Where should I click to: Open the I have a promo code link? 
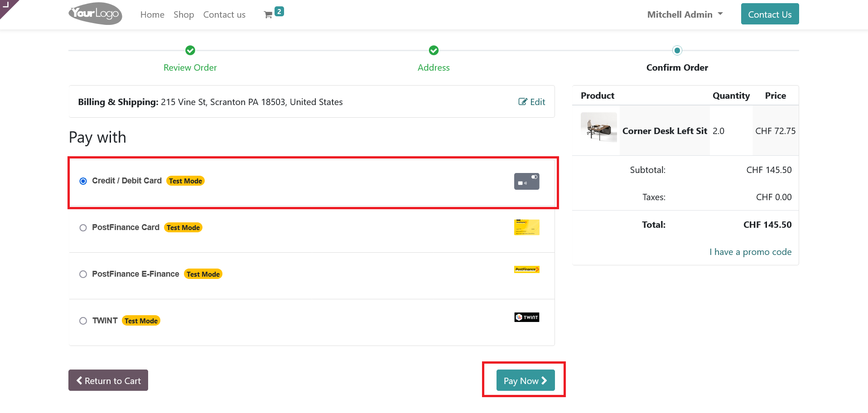click(750, 252)
